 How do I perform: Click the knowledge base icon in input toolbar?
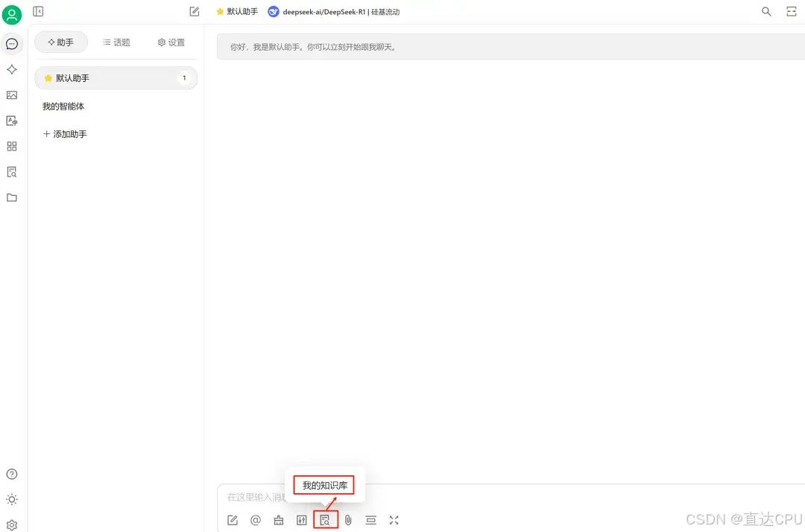point(325,520)
